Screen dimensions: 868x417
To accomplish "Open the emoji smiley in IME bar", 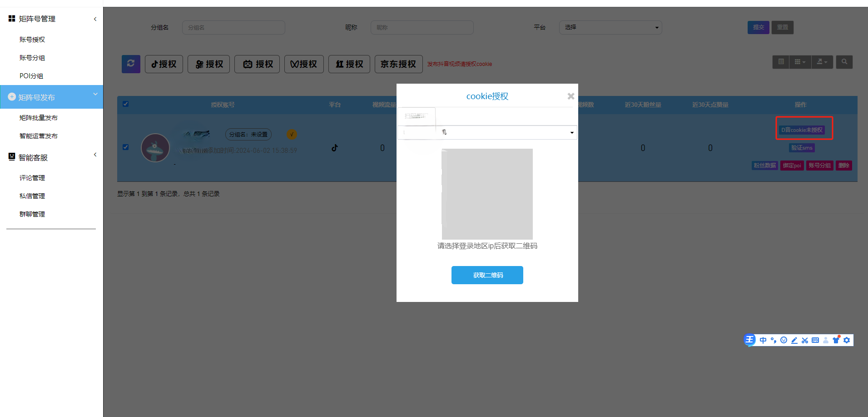I will (x=784, y=340).
